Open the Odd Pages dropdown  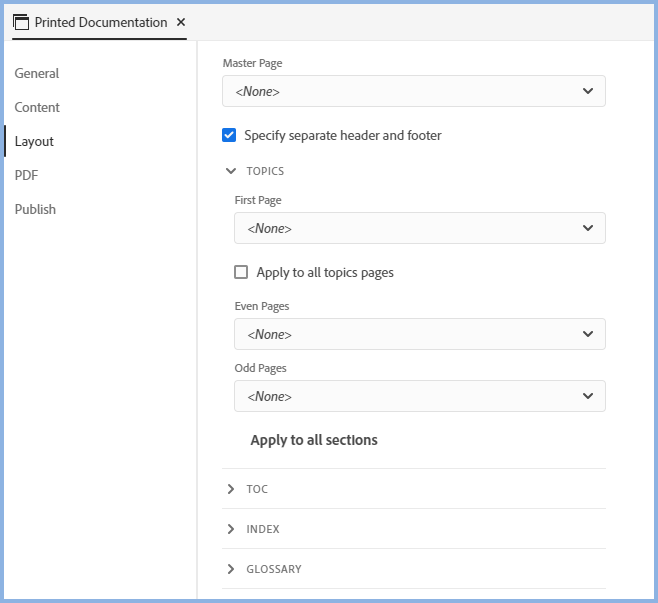coord(419,396)
